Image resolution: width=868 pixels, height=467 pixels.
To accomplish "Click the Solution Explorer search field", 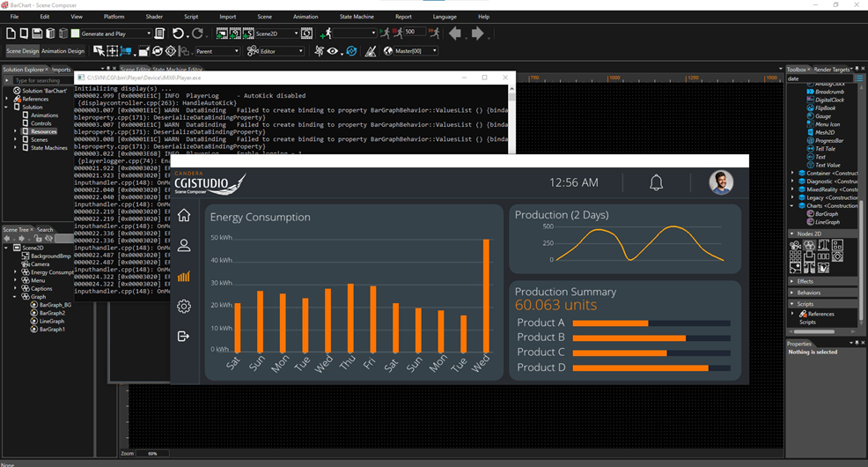I will pyautogui.click(x=40, y=80).
